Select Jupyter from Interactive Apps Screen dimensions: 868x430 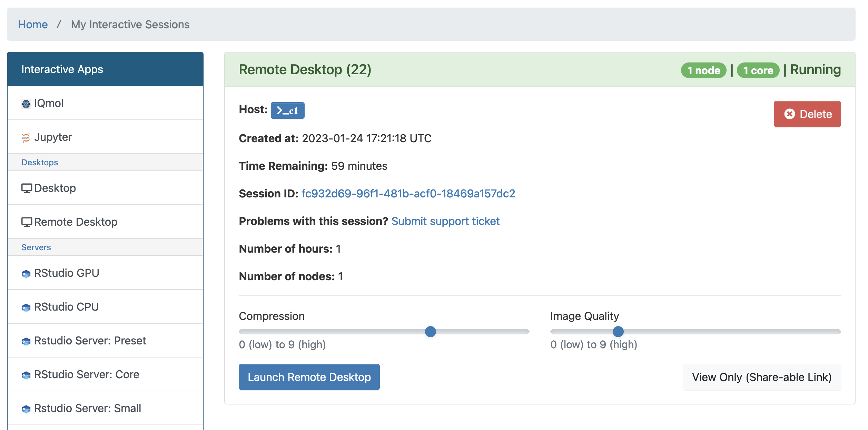[x=53, y=137]
